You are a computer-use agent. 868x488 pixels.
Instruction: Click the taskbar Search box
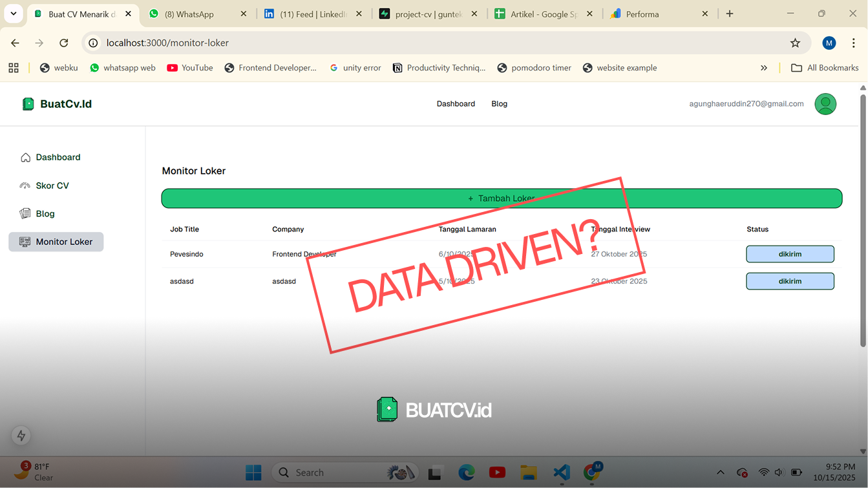(x=346, y=472)
